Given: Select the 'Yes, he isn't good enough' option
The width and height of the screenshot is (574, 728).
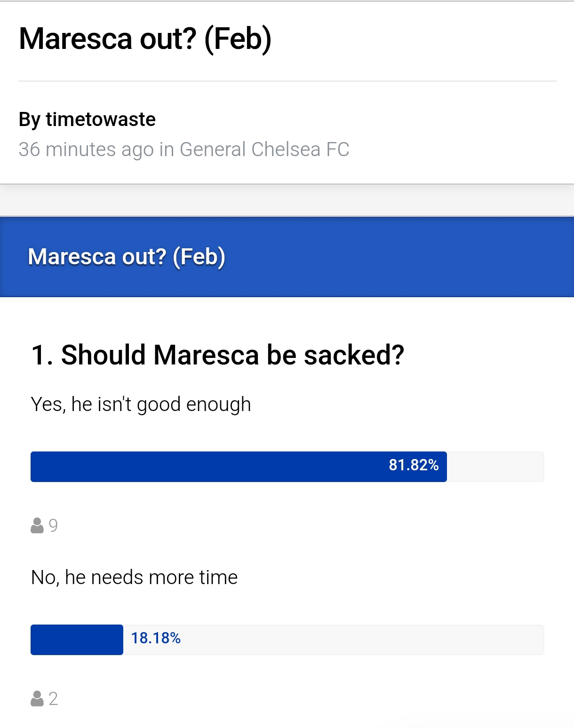Looking at the screenshot, I should [x=141, y=404].
